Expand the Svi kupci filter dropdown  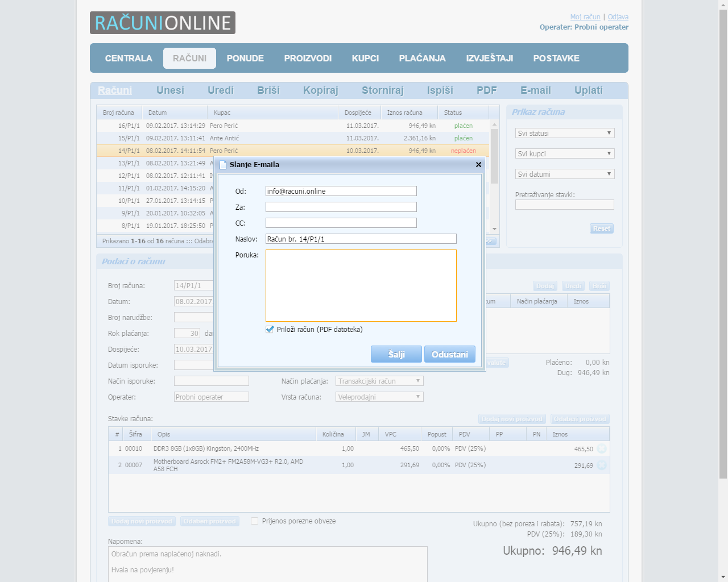click(564, 153)
